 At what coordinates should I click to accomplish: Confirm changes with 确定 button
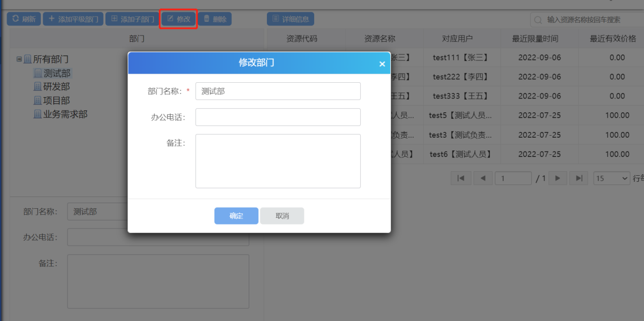coord(236,216)
